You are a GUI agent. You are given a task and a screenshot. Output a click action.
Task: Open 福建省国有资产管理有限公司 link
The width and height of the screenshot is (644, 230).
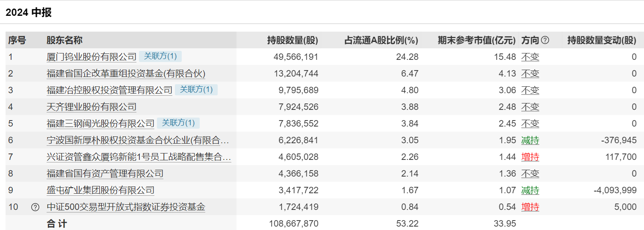tap(105, 174)
